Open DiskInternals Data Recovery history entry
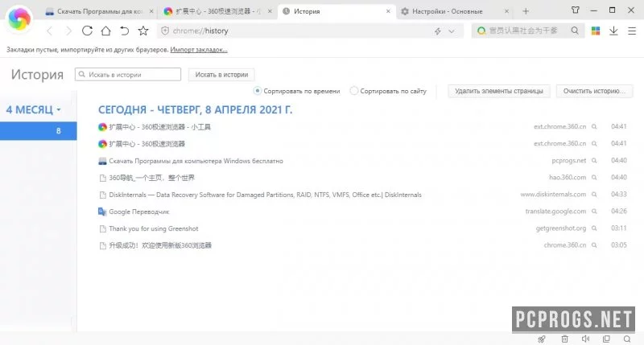This screenshot has height=345, width=644. [265, 195]
